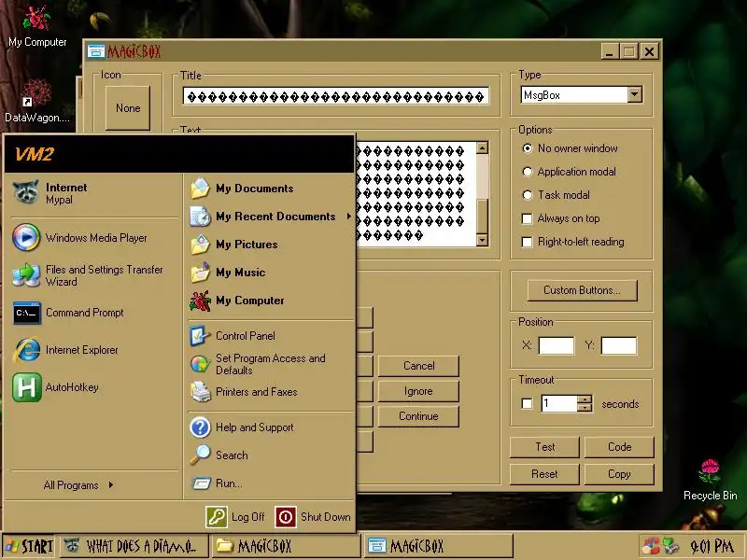Open Files and Settings Transfer Wizard icon

(x=26, y=275)
